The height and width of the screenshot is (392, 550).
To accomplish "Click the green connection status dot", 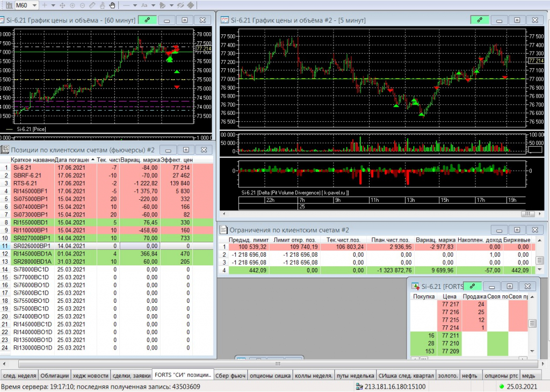I will [502, 387].
